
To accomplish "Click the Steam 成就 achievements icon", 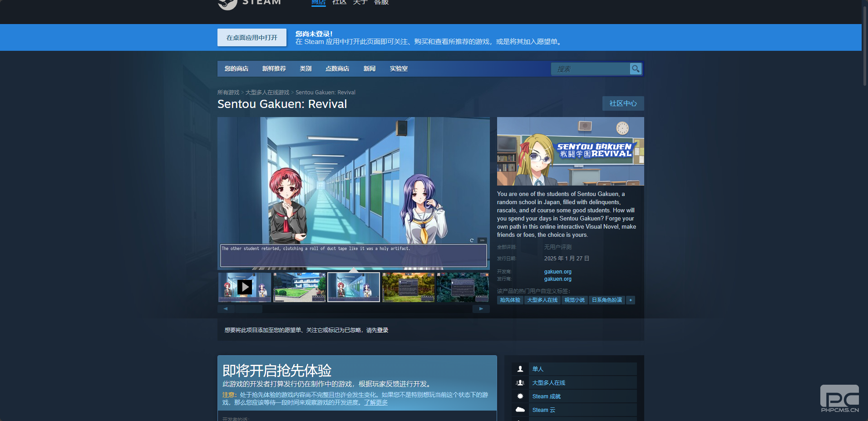I will [x=520, y=396].
